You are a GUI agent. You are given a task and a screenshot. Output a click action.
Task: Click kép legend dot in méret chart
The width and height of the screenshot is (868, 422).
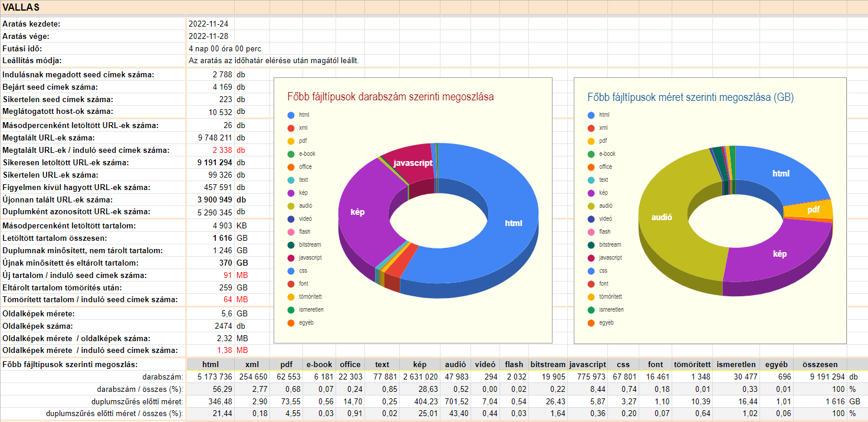(591, 193)
